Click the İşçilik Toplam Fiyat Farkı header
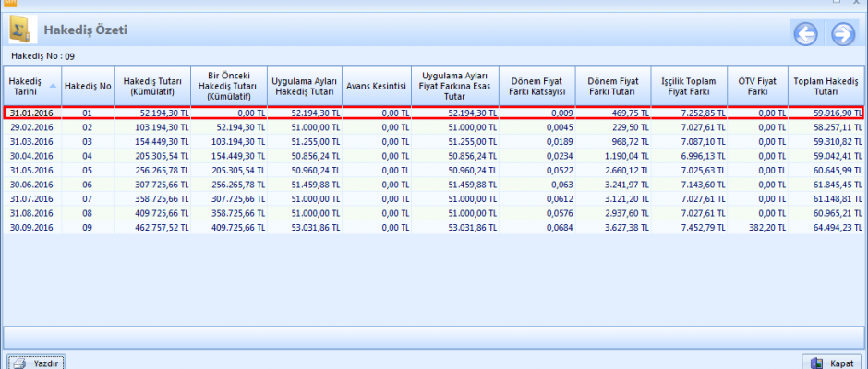The image size is (868, 369). [x=689, y=86]
